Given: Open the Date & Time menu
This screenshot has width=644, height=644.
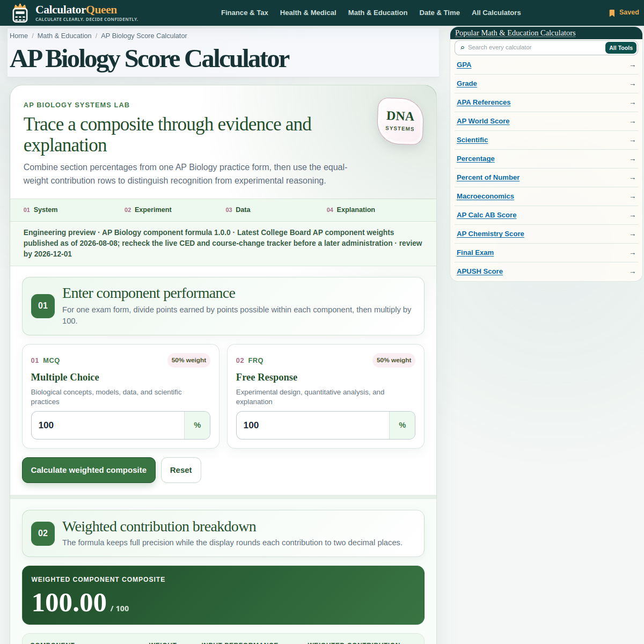Looking at the screenshot, I should 440,13.
